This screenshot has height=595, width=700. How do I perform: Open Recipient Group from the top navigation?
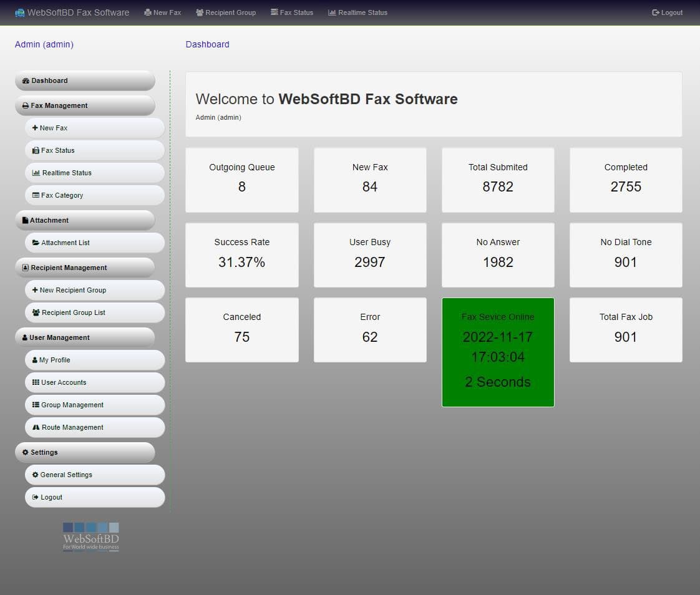226,12
